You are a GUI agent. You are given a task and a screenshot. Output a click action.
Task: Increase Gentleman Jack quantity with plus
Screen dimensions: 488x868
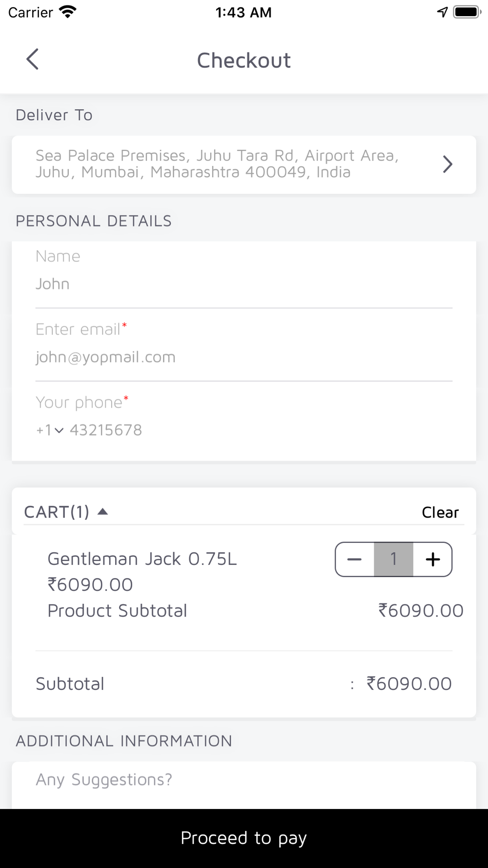tap(432, 559)
